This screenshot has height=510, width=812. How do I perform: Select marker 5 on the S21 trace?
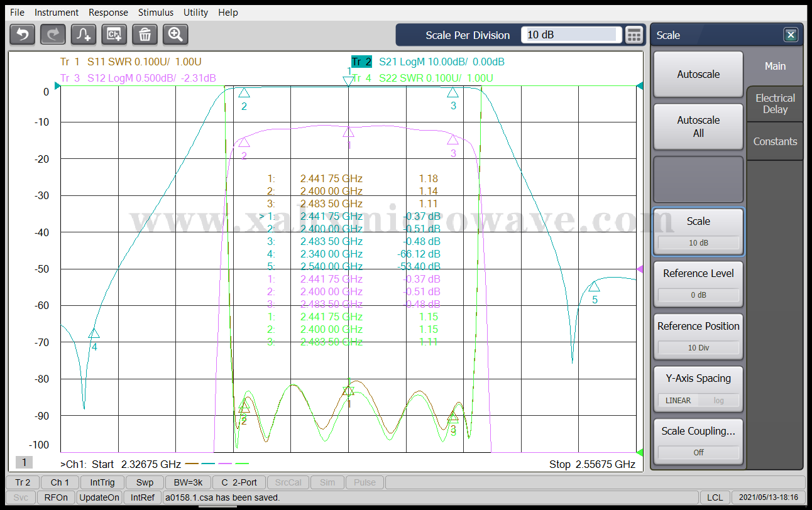pyautogui.click(x=594, y=288)
